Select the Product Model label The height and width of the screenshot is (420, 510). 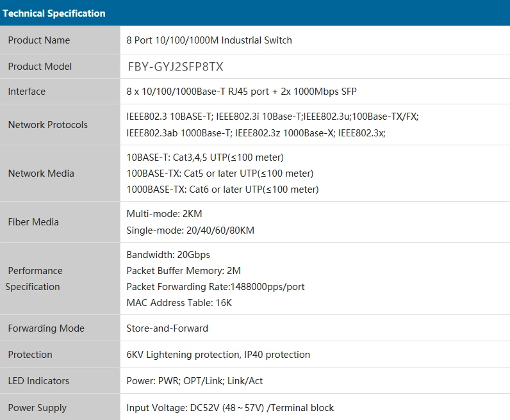[40, 67]
